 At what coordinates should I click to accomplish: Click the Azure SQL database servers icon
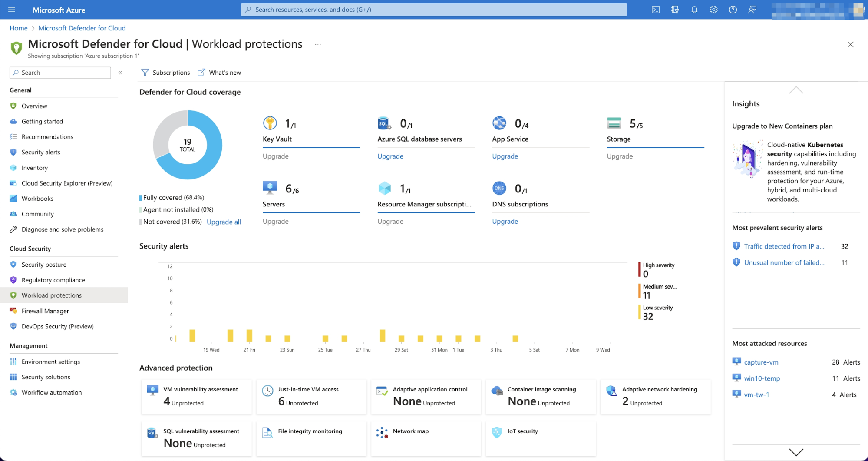click(385, 123)
